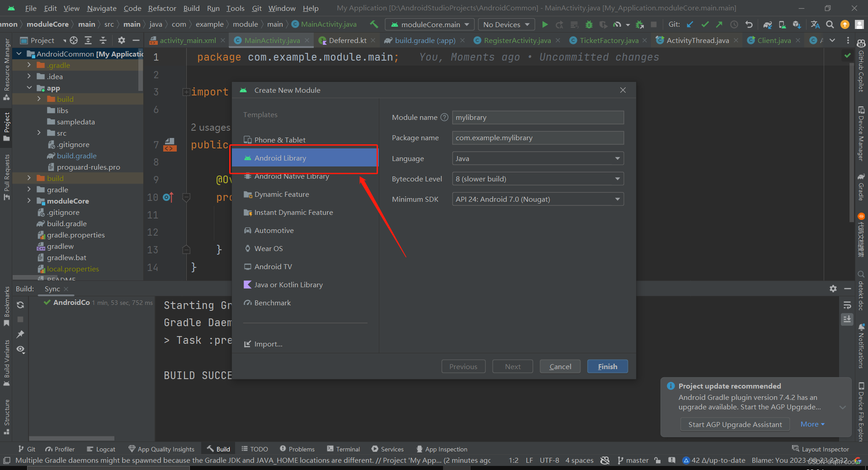The height and width of the screenshot is (470, 868).
Task: Click the Git Rollback undo icon
Action: pos(749,24)
